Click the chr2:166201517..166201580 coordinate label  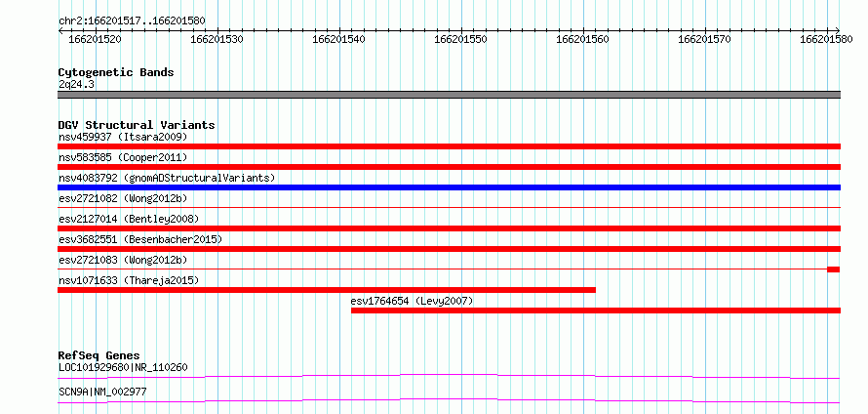click(132, 21)
